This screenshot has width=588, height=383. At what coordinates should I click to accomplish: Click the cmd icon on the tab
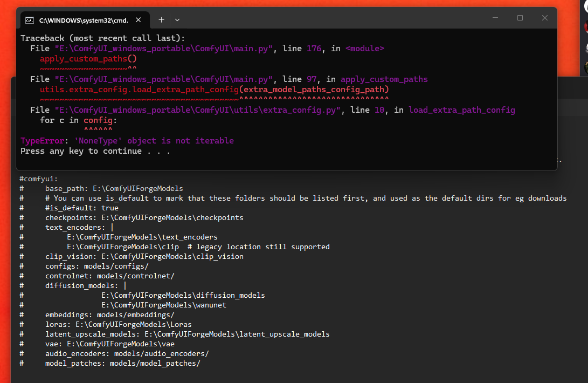click(x=30, y=20)
